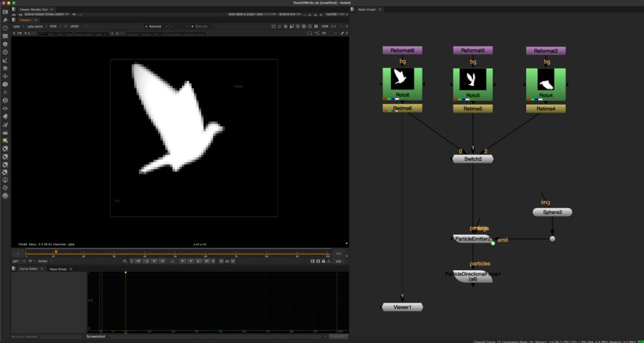Image resolution: width=644 pixels, height=343 pixels.
Task: Open the Time nodes clock icon
Action: (x=5, y=28)
